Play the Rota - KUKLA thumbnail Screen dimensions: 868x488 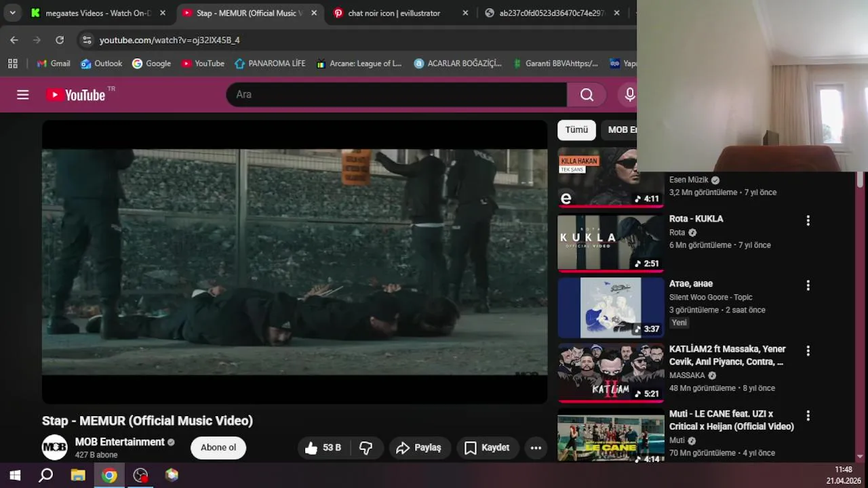click(x=610, y=243)
